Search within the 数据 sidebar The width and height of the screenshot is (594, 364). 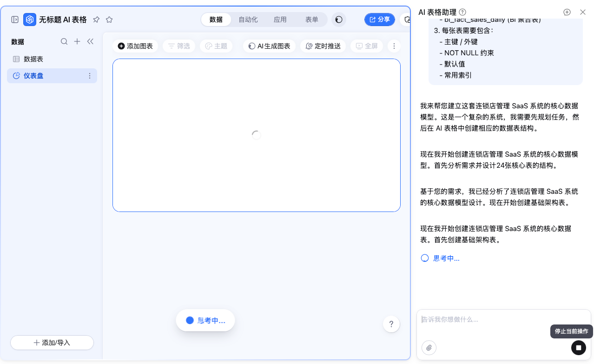pyautogui.click(x=64, y=41)
